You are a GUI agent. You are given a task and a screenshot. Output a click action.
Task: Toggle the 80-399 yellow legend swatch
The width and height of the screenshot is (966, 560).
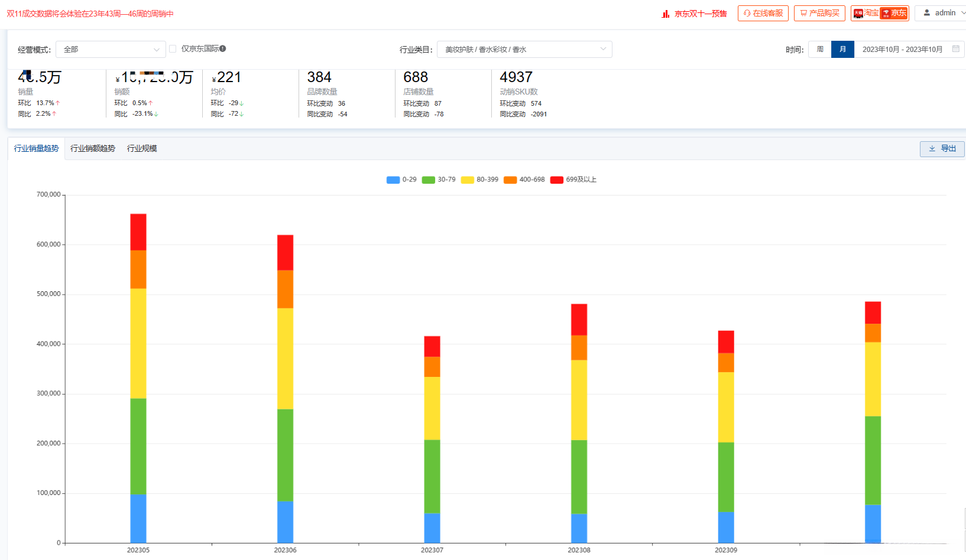tap(468, 180)
